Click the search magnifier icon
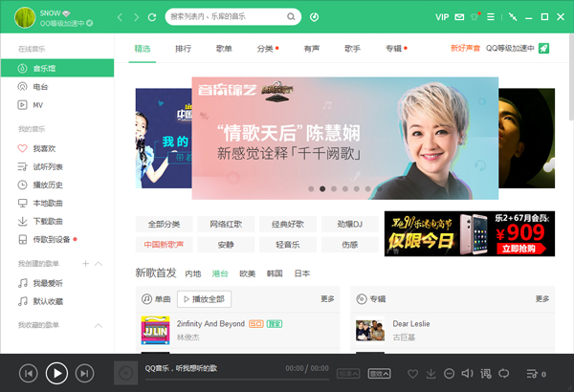 pos(291,16)
